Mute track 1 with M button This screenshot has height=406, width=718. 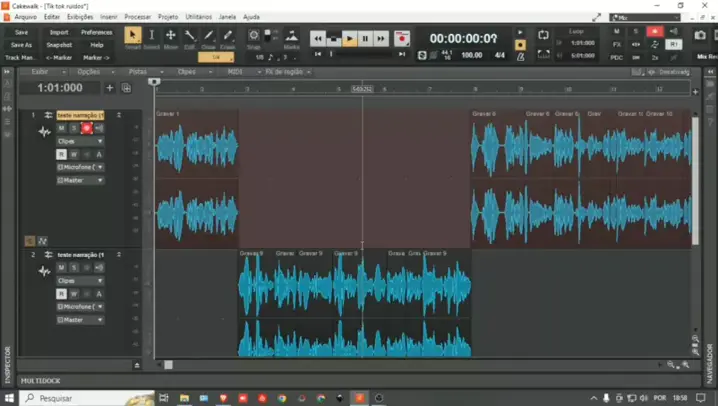(61, 128)
